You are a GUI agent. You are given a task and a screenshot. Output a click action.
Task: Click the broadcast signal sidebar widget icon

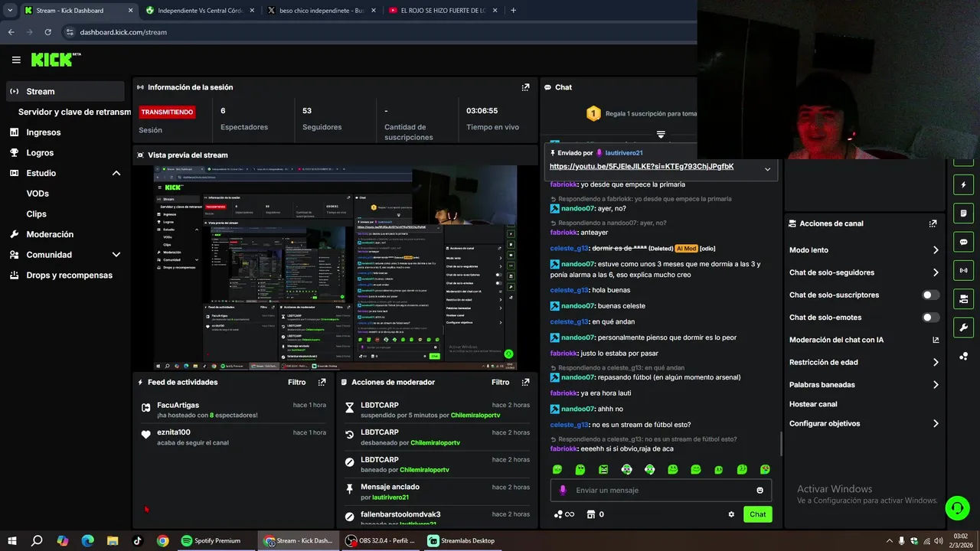pyautogui.click(x=963, y=270)
